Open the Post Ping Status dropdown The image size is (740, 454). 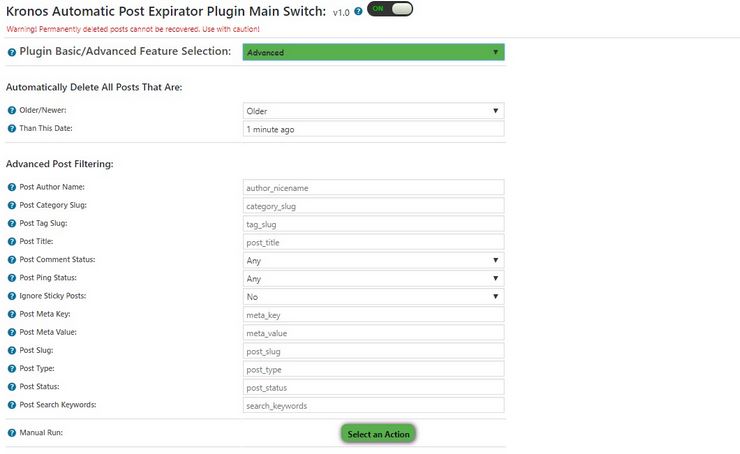373,278
